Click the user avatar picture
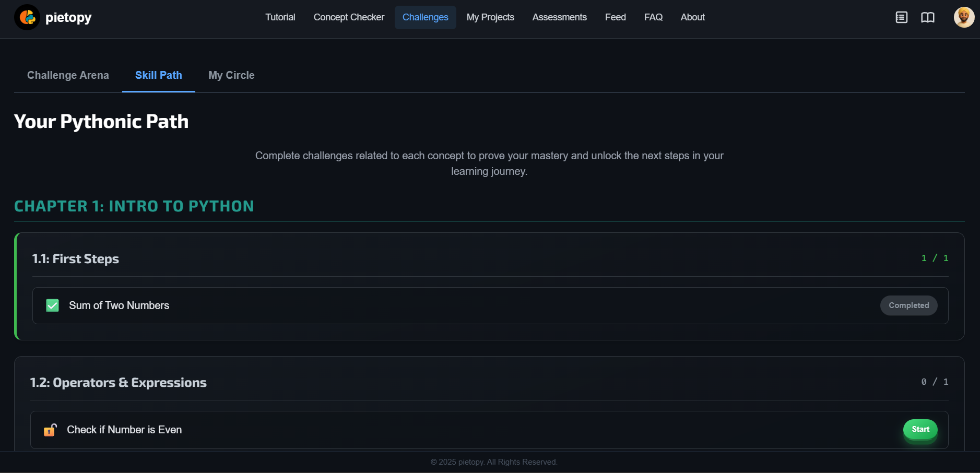This screenshot has height=473, width=980. coord(965,17)
